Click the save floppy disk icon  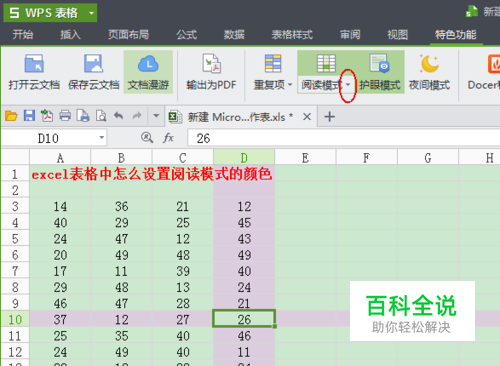pos(29,116)
